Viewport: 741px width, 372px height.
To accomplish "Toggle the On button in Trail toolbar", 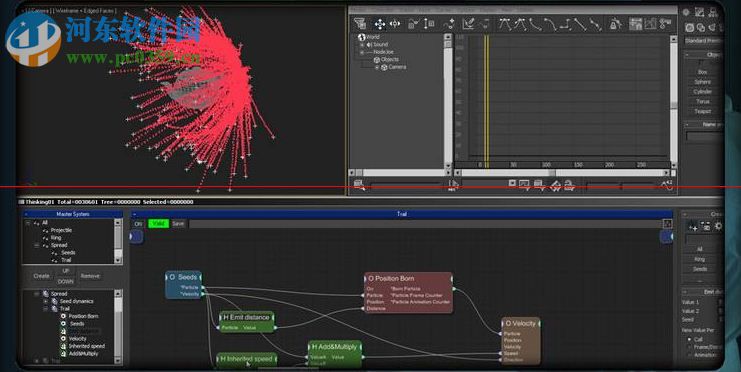I will (138, 224).
